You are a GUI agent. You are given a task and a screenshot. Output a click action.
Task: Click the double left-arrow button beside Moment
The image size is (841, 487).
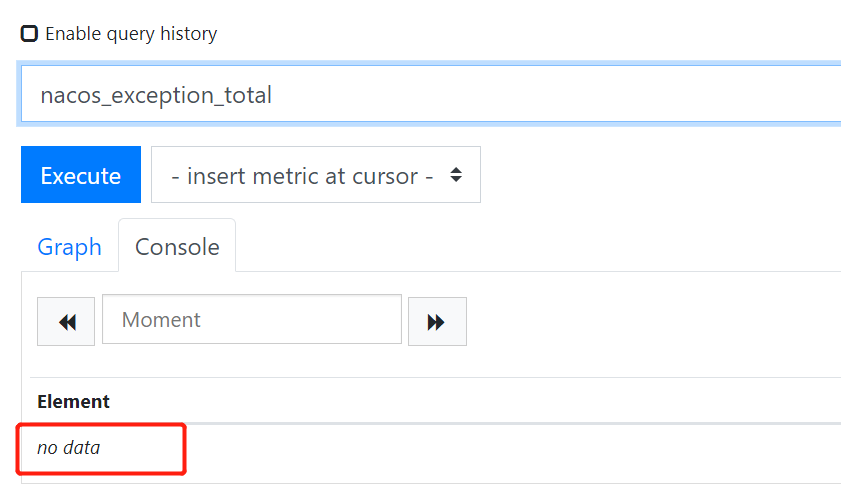click(x=66, y=322)
